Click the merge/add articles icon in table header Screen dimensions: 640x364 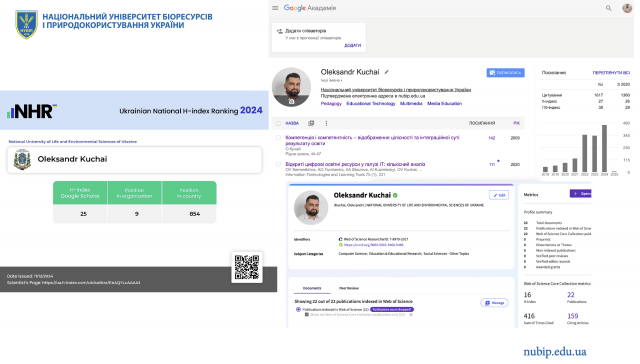[x=311, y=123]
